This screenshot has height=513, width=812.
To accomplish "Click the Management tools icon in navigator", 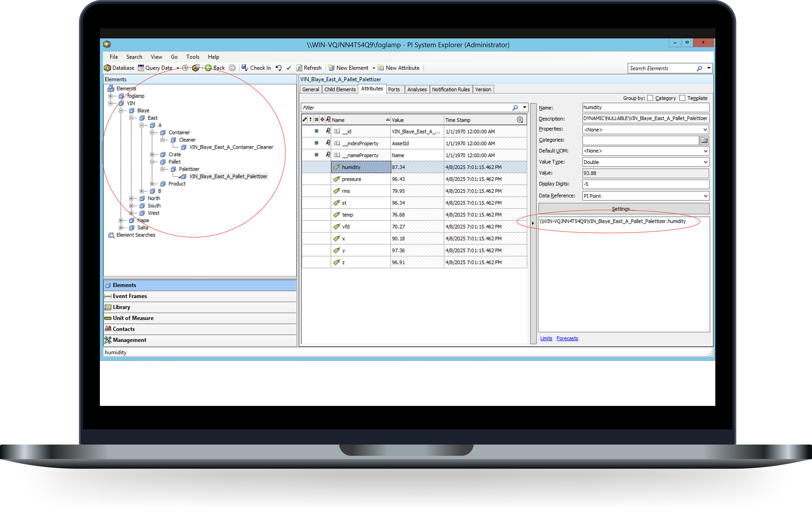I will pyautogui.click(x=108, y=340).
